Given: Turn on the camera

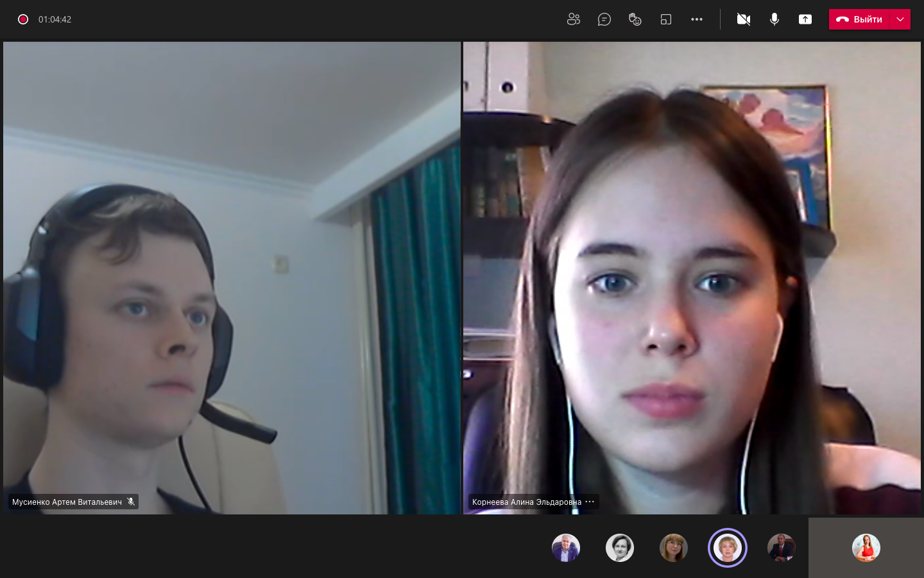Looking at the screenshot, I should tap(744, 19).
